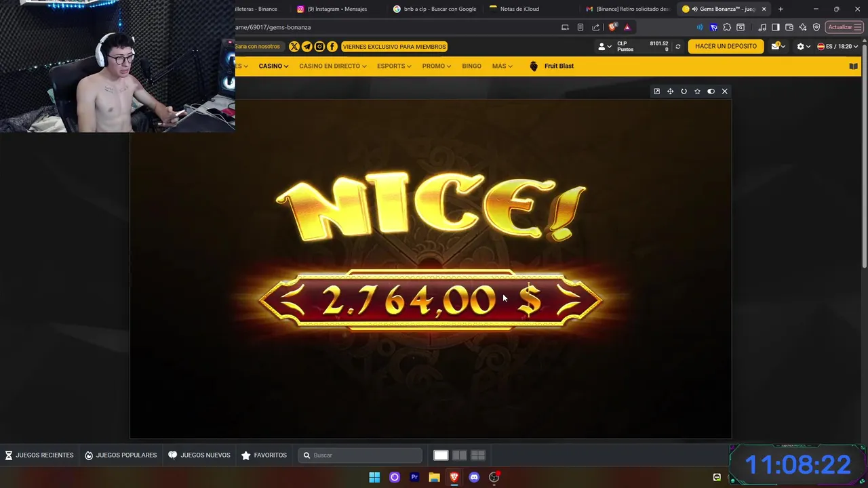Click the 2.764,00 $ win amount
This screenshot has width=868, height=488.
(431, 300)
